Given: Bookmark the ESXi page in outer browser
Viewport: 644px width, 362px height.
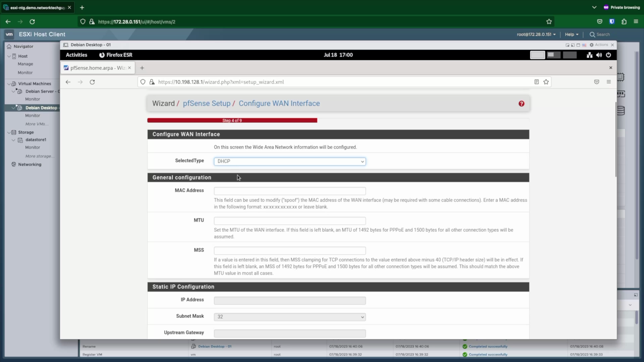Looking at the screenshot, I should (549, 22).
